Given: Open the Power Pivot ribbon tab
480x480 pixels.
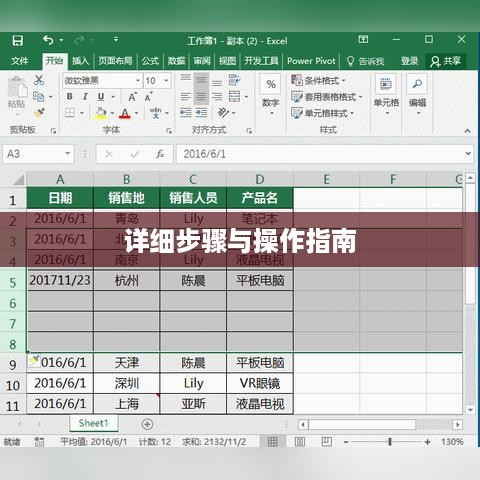Looking at the screenshot, I should [311, 61].
